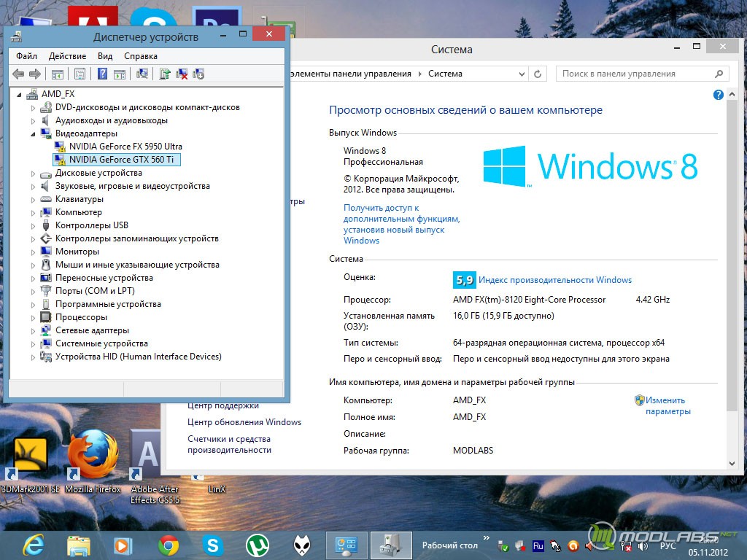Collapse the AMD_FX root node
This screenshot has width=747, height=560.
pyautogui.click(x=19, y=95)
